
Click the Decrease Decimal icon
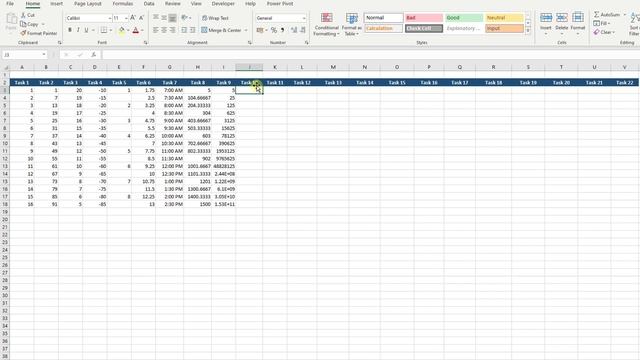point(303,30)
